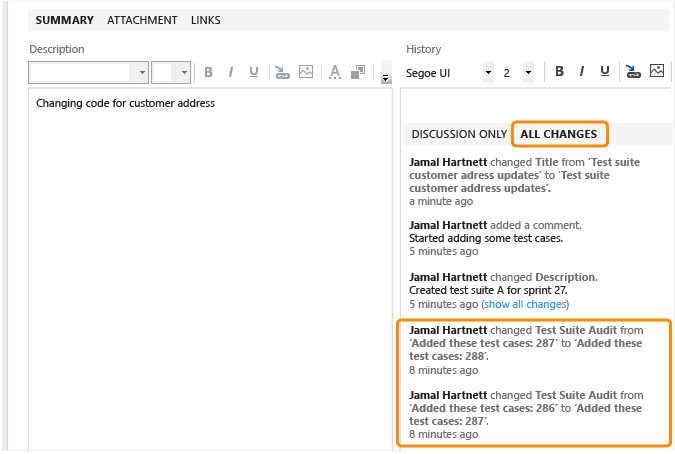
Task: Toggle italic in History toolbar
Action: [582, 71]
